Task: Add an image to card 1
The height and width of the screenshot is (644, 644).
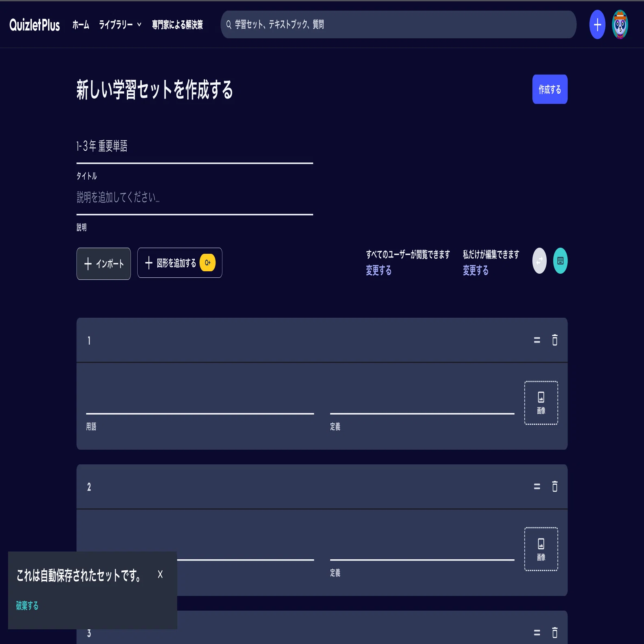Action: [x=541, y=403]
